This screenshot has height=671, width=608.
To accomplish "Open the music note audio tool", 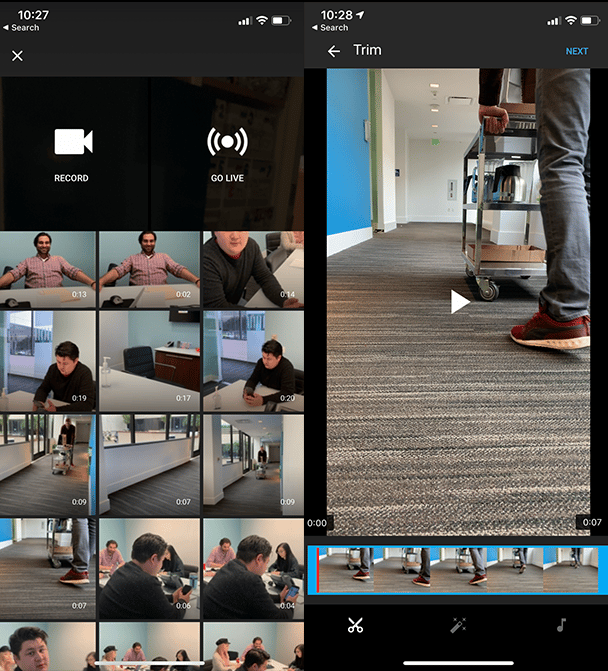I will pyautogui.click(x=561, y=625).
